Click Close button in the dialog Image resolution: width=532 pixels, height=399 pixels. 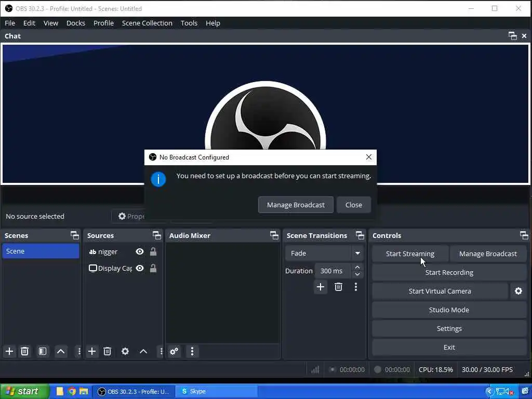click(353, 205)
